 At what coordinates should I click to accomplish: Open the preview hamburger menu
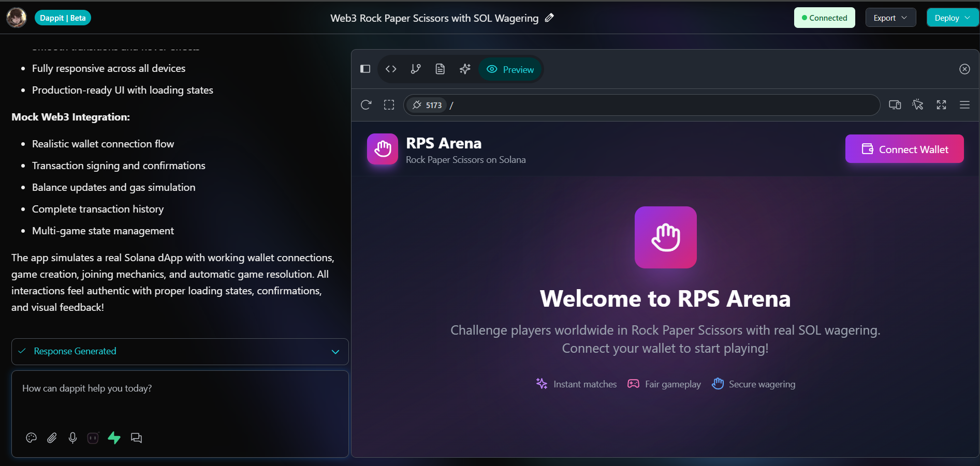click(964, 105)
